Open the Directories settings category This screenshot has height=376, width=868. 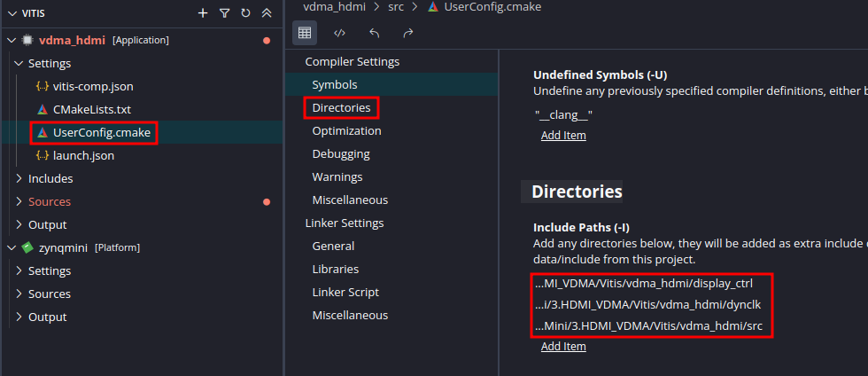coord(342,107)
